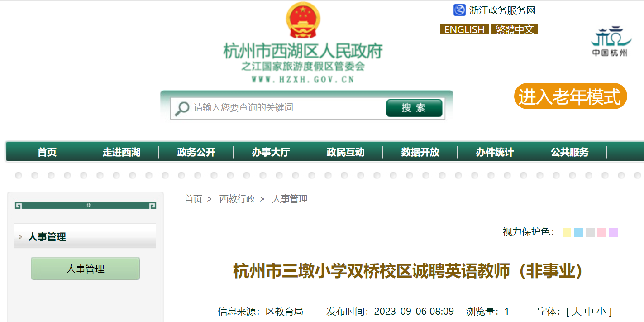The width and height of the screenshot is (644, 322).
Task: Open the 数据开放 menu item
Action: click(x=420, y=152)
